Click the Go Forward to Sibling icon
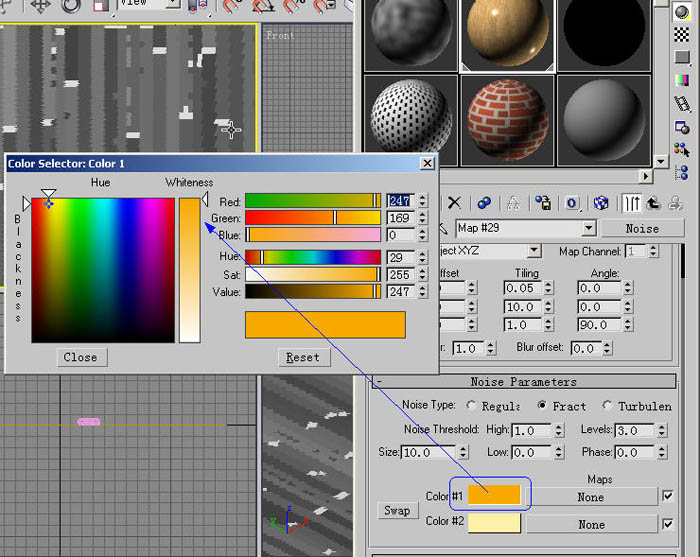Screen dimensions: 700x557 point(676,203)
